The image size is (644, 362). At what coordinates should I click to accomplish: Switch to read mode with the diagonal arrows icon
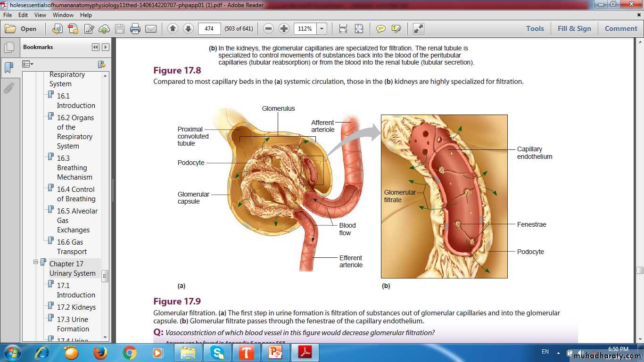[418, 29]
